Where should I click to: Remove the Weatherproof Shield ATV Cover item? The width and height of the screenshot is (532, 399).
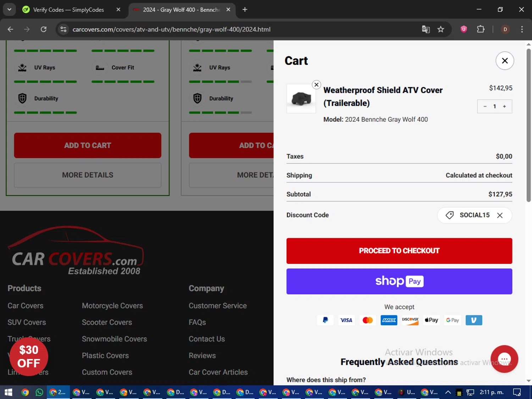coord(316,85)
